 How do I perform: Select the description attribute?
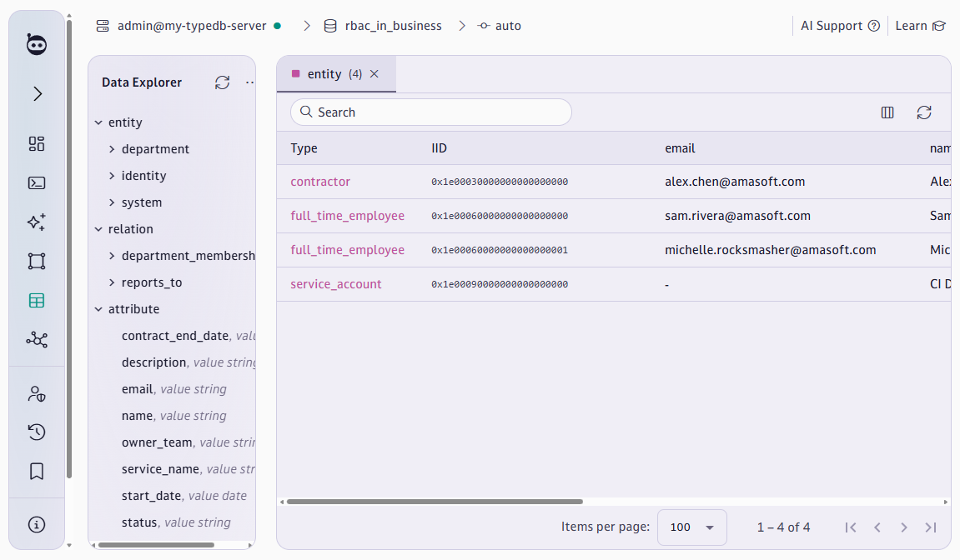pyautogui.click(x=153, y=362)
